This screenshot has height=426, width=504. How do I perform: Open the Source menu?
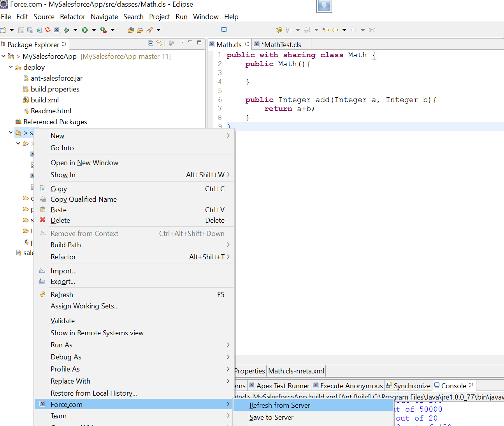pos(44,17)
